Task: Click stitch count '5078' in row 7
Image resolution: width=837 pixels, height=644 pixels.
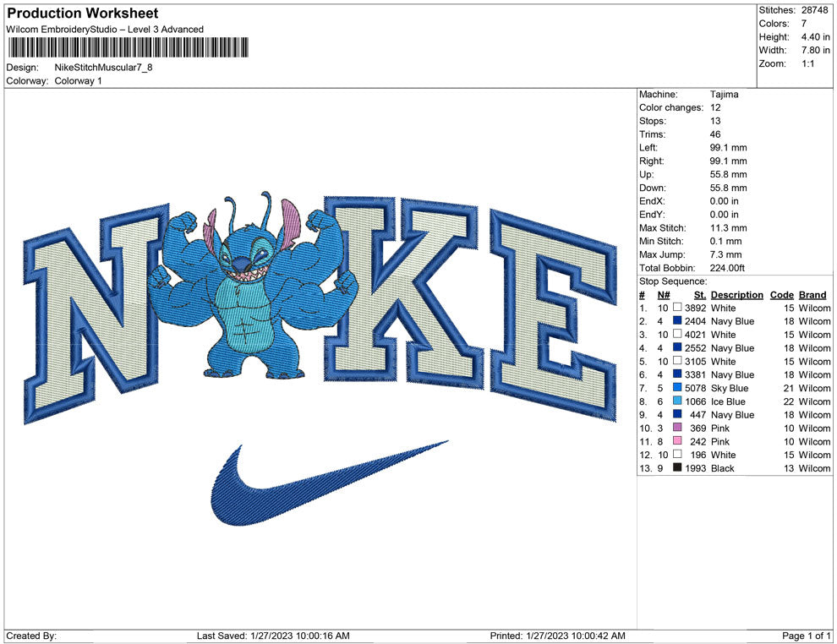Action: click(x=695, y=388)
